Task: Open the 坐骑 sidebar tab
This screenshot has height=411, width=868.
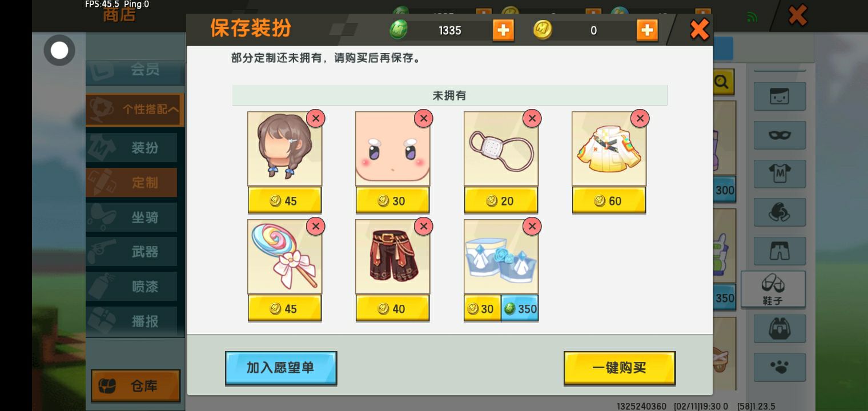Action: 131,217
